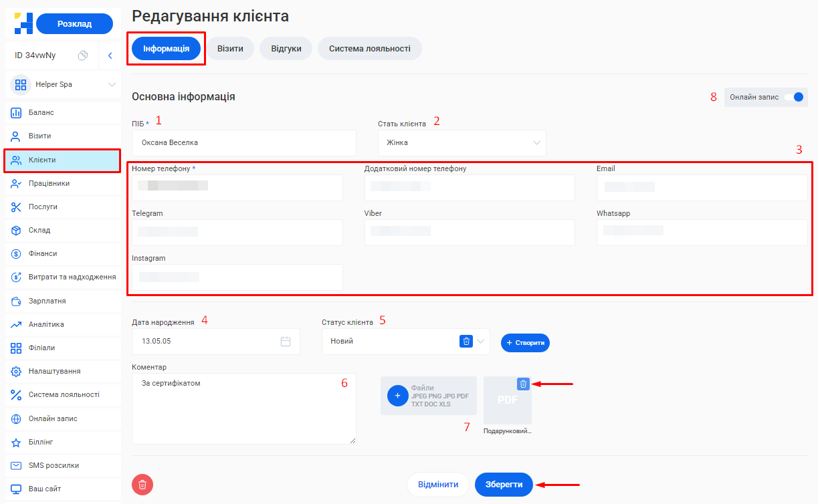Click the calendar icon in birth date field
The image size is (818, 504).
(286, 342)
